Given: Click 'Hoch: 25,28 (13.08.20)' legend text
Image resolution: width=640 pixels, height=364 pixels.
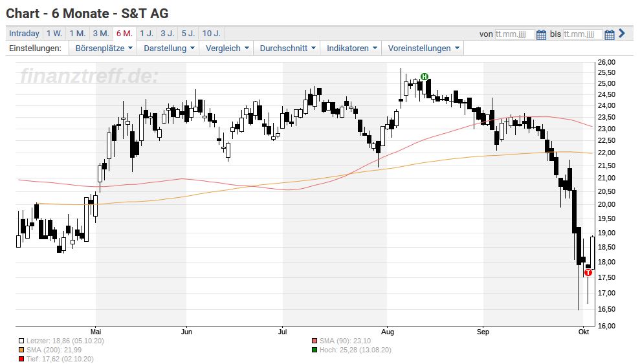Looking at the screenshot, I should pos(355,350).
